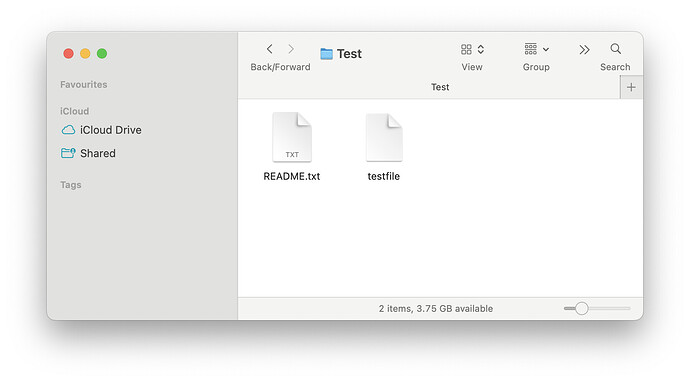Image resolution: width=690 pixels, height=381 pixels.
Task: Minimize the window with the yellow button
Action: coord(85,54)
